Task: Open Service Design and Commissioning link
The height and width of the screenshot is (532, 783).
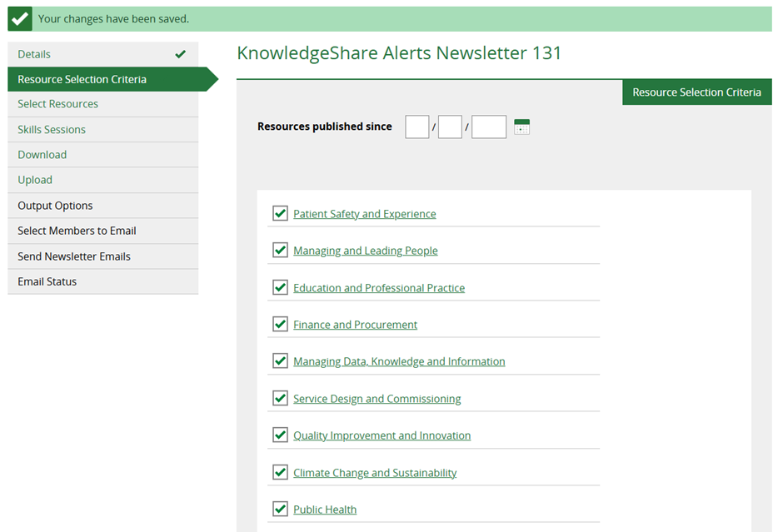Action: pos(377,399)
